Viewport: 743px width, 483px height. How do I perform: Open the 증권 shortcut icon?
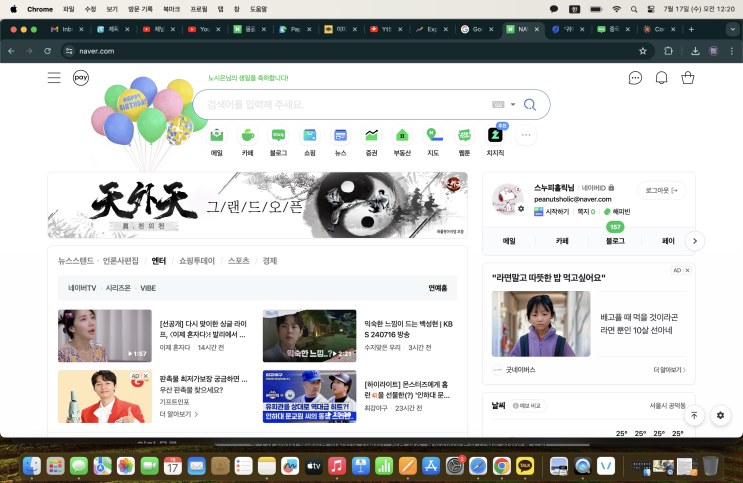[x=372, y=136]
